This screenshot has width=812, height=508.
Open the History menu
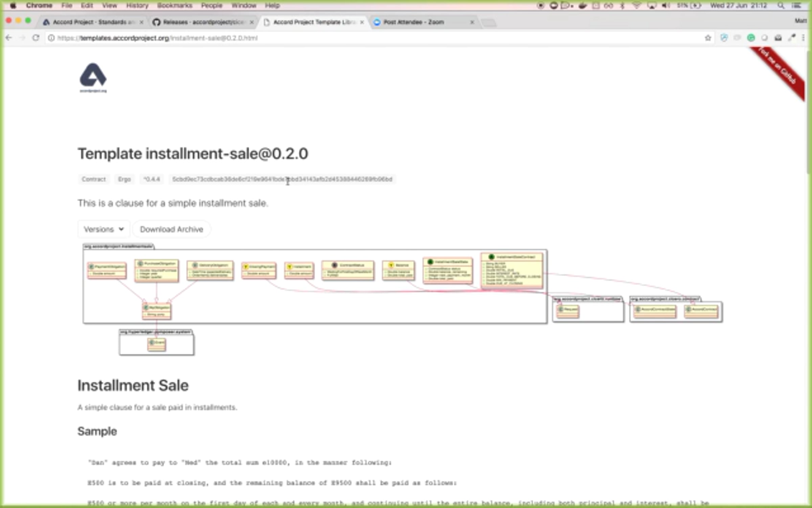tap(137, 5)
